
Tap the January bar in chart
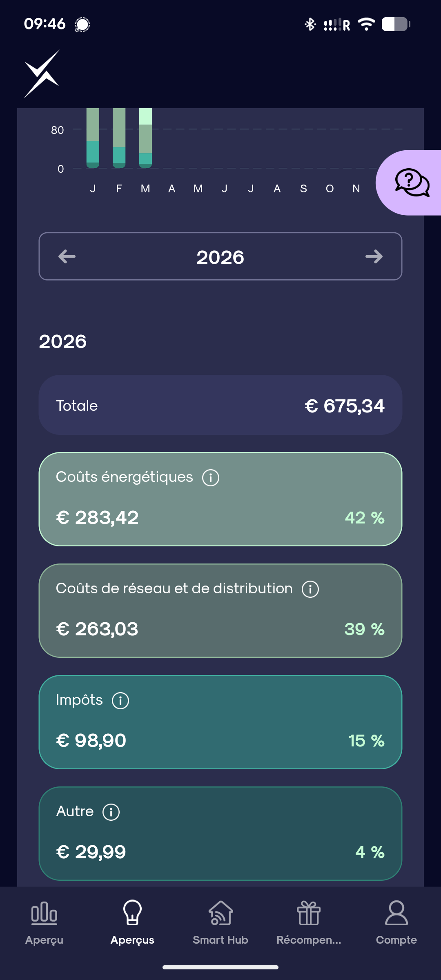[x=93, y=139]
